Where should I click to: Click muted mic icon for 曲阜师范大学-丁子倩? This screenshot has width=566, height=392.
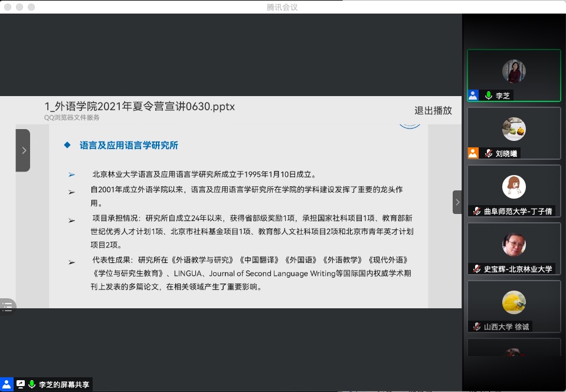[x=477, y=211]
